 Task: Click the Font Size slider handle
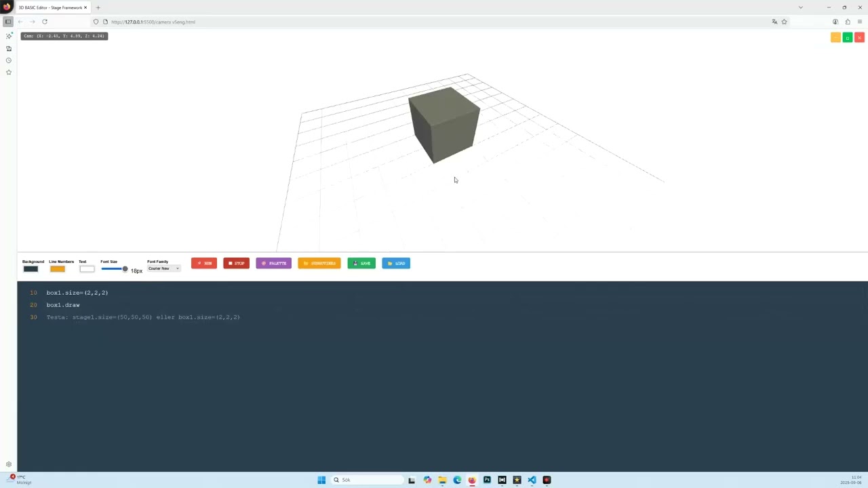pos(125,269)
